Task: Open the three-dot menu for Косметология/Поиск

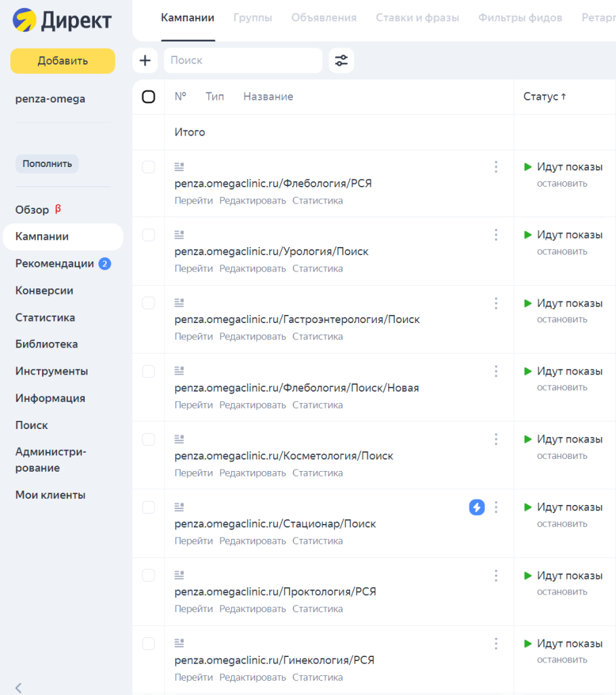Action: 496,439
